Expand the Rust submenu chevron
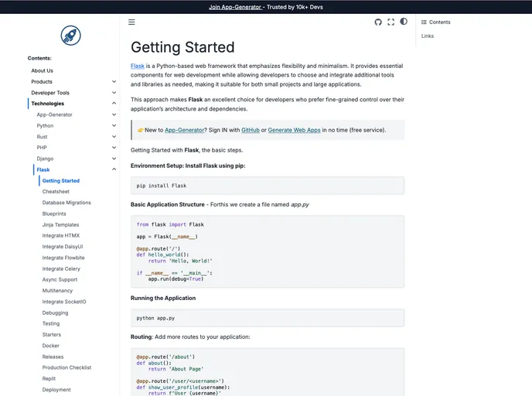The height and width of the screenshot is (396, 532). pos(114,137)
